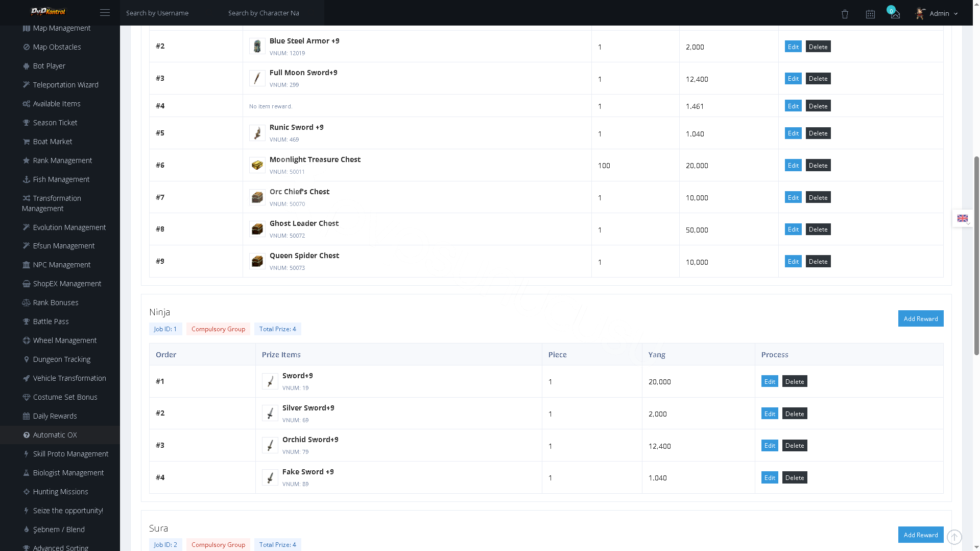Click the Ghost Leader Chest item icon
Viewport: 980px width, 551px height.
click(257, 229)
